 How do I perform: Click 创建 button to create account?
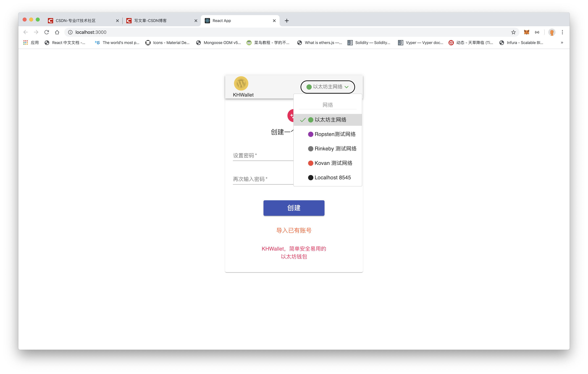point(294,208)
